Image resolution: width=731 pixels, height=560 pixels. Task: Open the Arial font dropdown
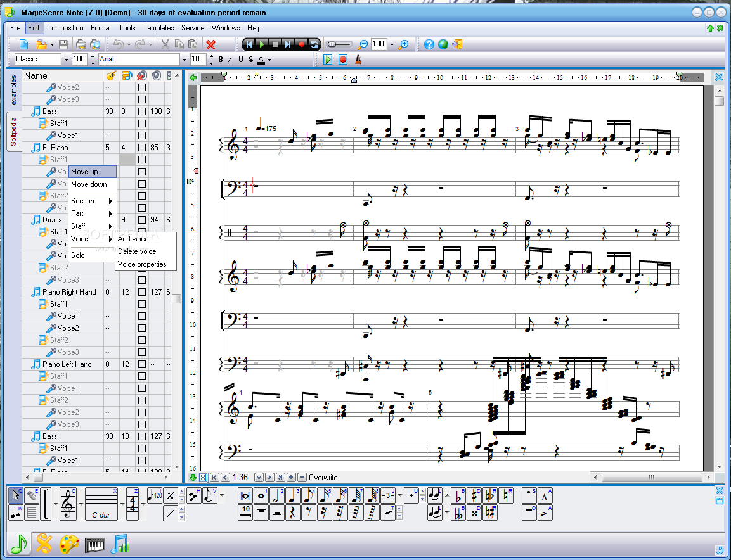click(x=184, y=60)
